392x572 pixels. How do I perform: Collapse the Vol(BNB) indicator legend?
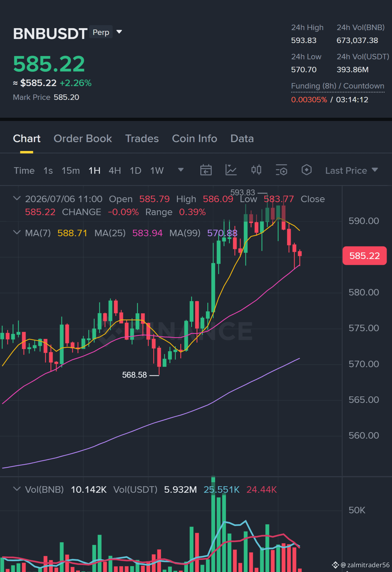17,489
